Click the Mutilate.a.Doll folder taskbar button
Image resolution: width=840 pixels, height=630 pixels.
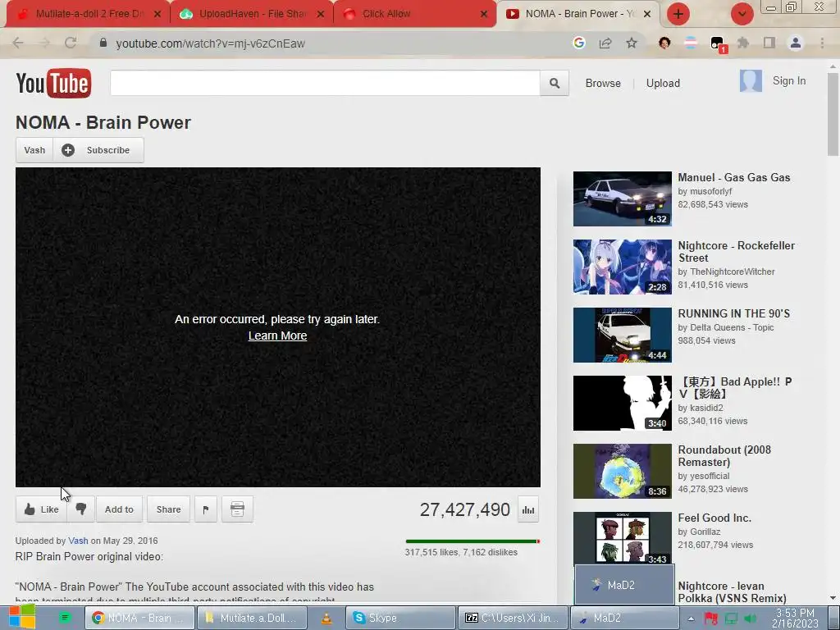click(x=252, y=619)
